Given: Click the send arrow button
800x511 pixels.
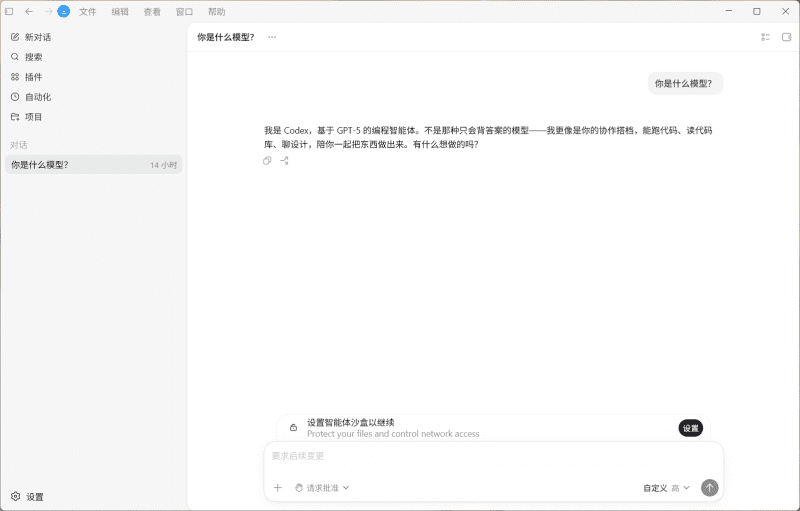Looking at the screenshot, I should 709,488.
